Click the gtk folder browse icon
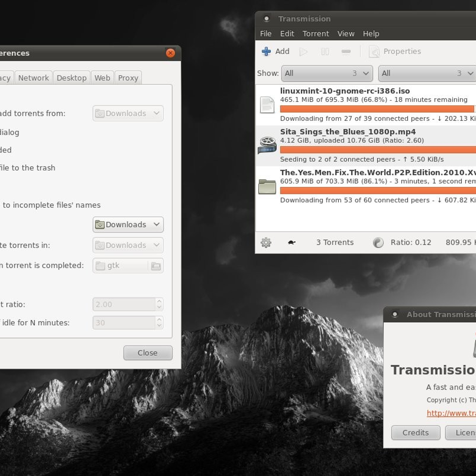476x476 pixels. (x=156, y=266)
